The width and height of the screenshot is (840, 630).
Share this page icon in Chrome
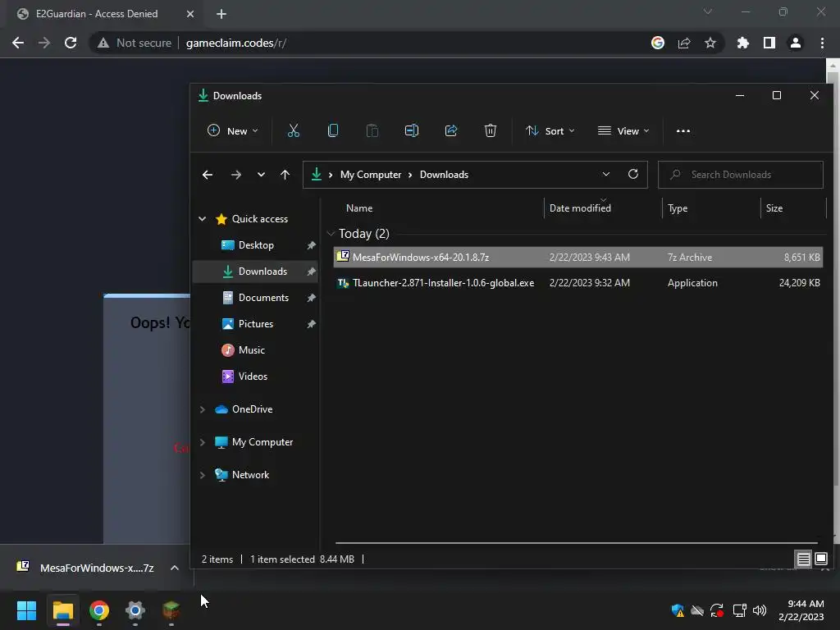pos(684,43)
